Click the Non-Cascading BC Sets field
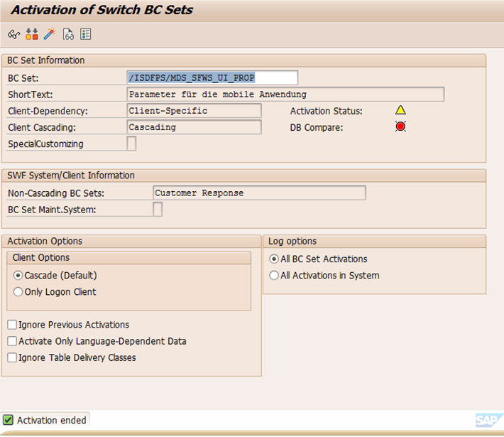 [259, 193]
